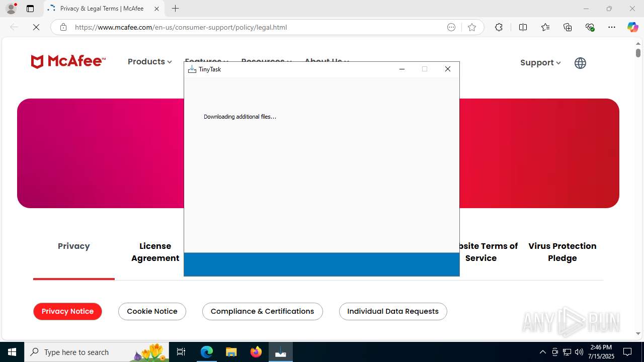
Task: Open the tab actions menu icon
Action: pyautogui.click(x=30, y=9)
